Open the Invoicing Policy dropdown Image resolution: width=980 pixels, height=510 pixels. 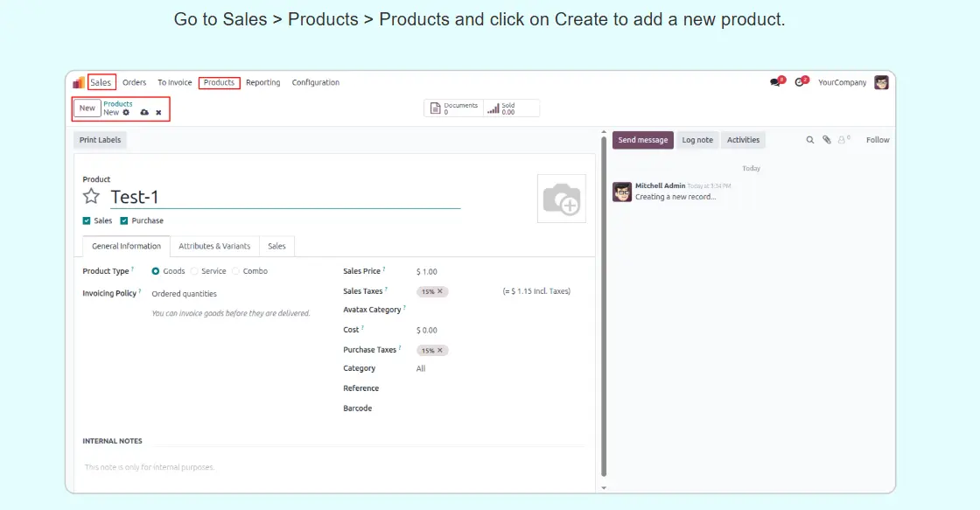185,294
